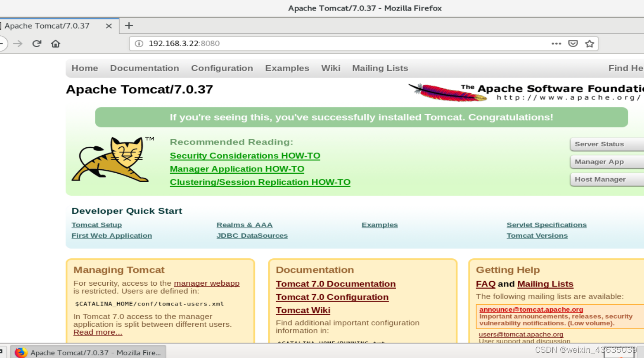This screenshot has height=358, width=644.
Task: Go to Firefox home page icon
Action: coord(56,44)
